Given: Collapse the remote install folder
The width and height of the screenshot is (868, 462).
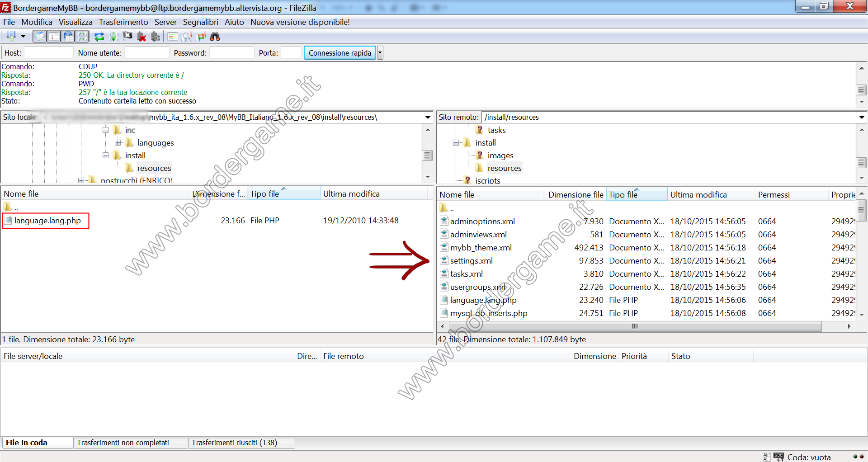Looking at the screenshot, I should point(456,142).
